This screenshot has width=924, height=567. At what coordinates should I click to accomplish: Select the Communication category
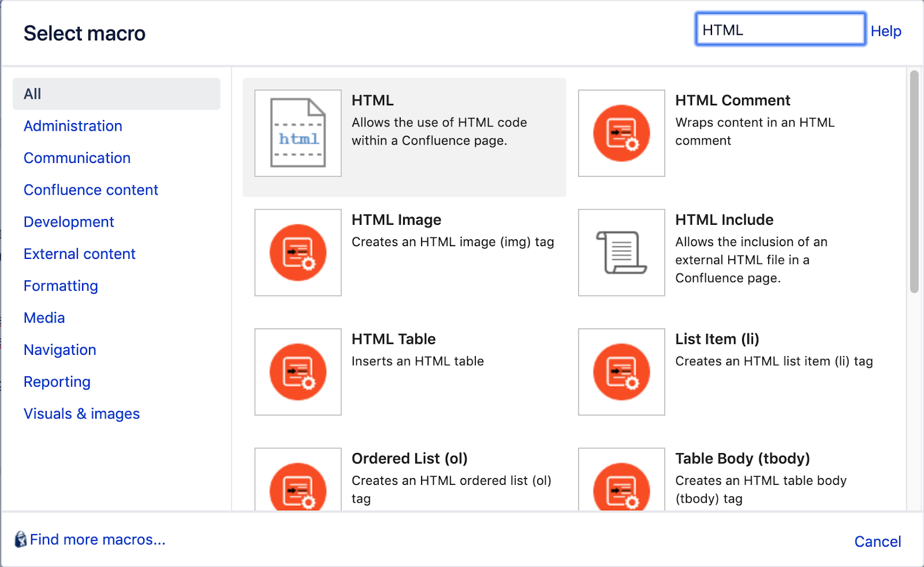tap(77, 158)
